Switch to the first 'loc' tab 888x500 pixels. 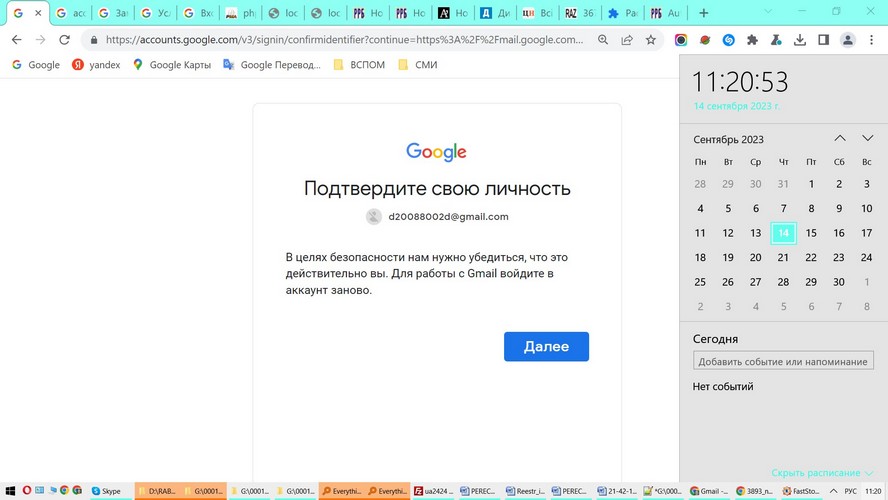click(x=283, y=13)
